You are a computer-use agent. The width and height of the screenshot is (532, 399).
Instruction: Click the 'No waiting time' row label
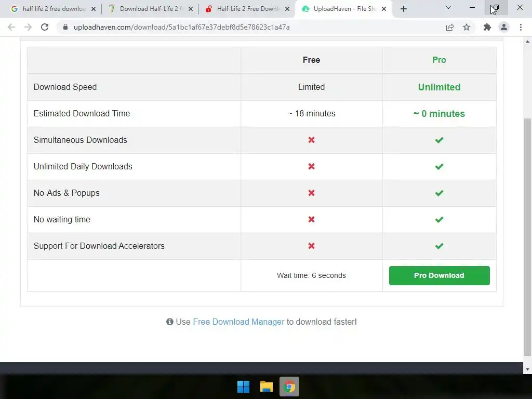coord(62,220)
